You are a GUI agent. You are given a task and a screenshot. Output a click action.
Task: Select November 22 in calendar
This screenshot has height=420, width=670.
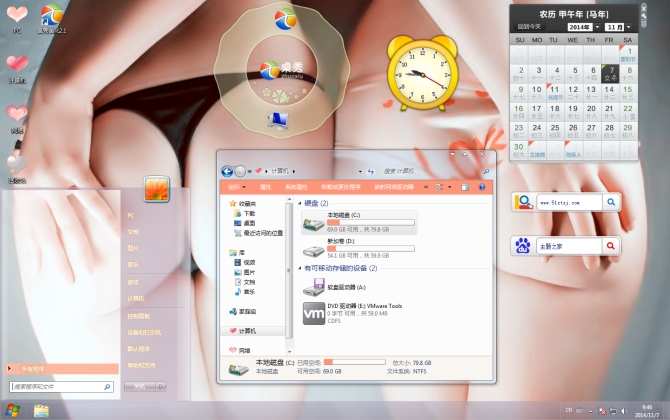(x=628, y=112)
